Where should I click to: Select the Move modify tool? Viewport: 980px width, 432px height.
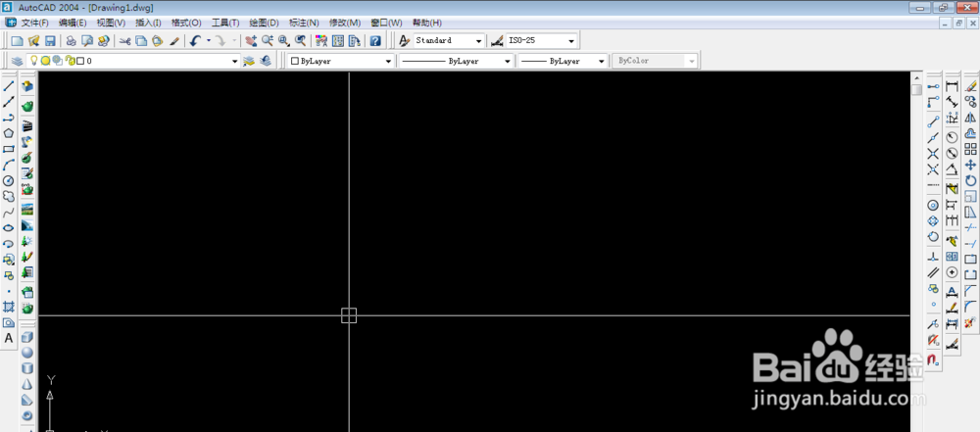[970, 165]
